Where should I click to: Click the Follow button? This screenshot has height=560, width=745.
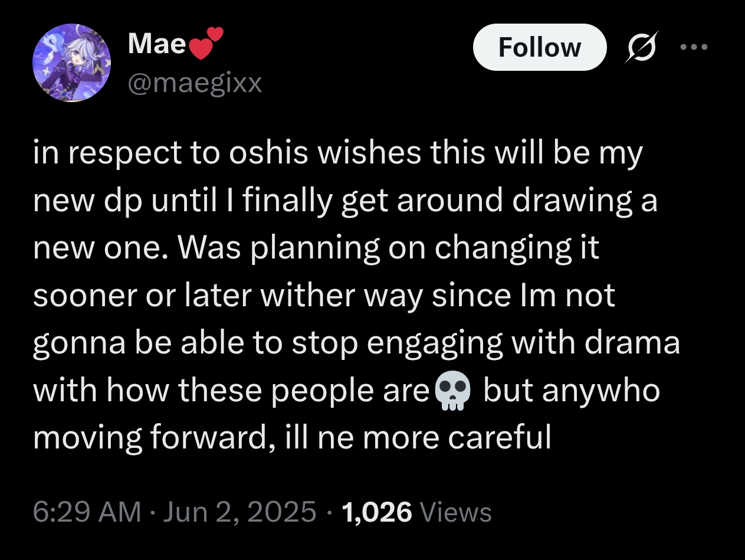tap(539, 47)
